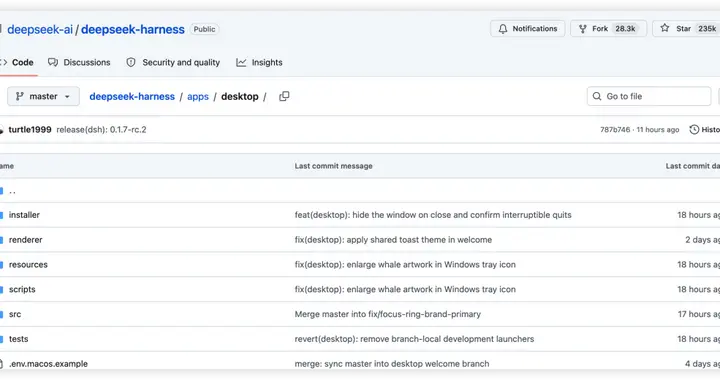The height and width of the screenshot is (380, 720).
Task: Open the installer folder
Action: [24, 215]
